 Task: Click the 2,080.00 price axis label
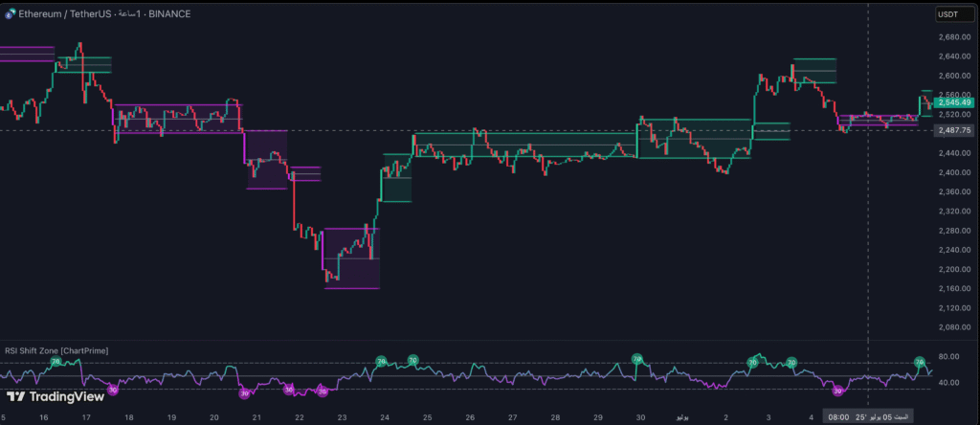click(953, 327)
